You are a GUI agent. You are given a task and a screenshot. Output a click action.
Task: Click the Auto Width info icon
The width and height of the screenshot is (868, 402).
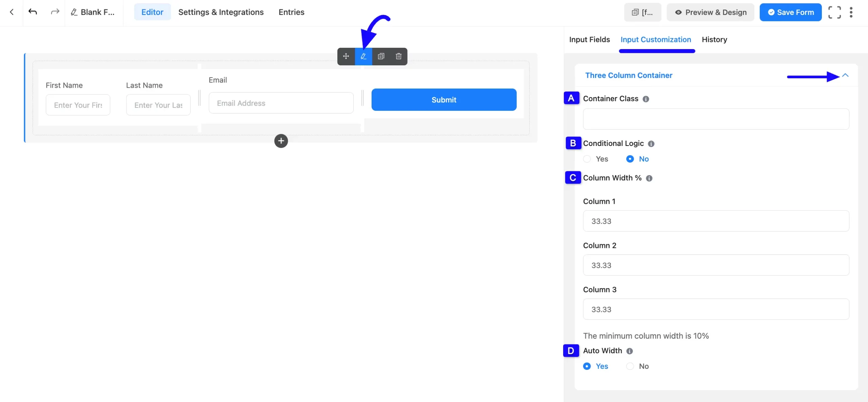point(630,351)
